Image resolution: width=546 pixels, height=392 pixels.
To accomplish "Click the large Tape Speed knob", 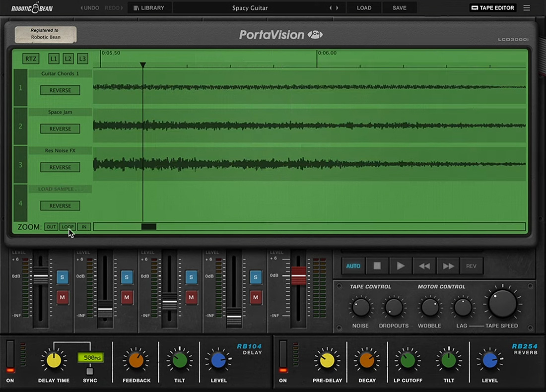I will pyautogui.click(x=502, y=304).
